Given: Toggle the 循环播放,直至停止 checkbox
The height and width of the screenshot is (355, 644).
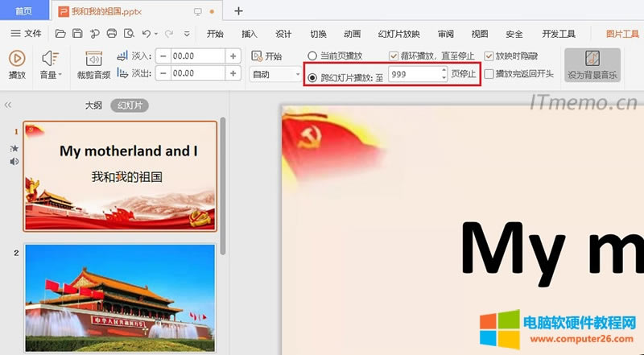Looking at the screenshot, I should click(394, 56).
